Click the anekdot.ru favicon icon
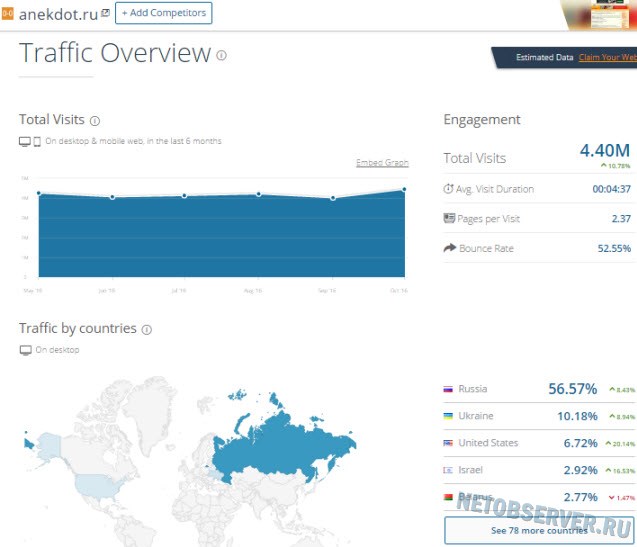Image resolution: width=637 pixels, height=547 pixels. 7,13
